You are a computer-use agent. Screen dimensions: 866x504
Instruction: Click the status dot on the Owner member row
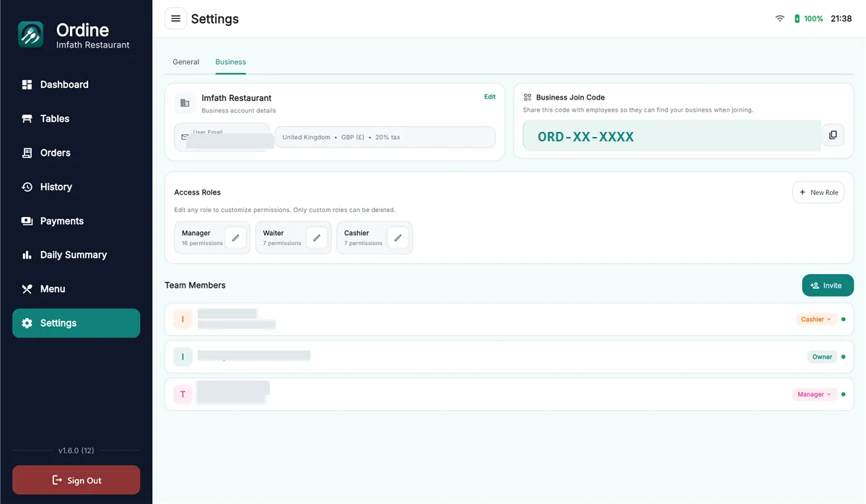coord(844,357)
